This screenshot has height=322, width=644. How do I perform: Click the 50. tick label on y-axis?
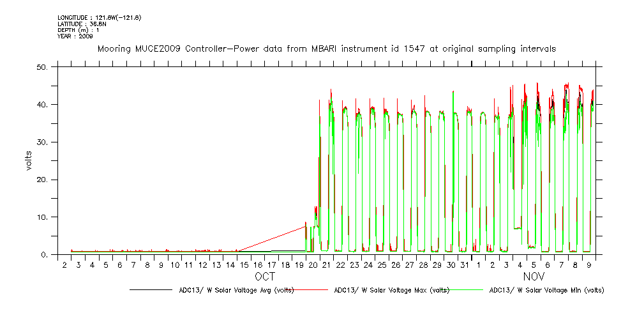pyautogui.click(x=44, y=66)
